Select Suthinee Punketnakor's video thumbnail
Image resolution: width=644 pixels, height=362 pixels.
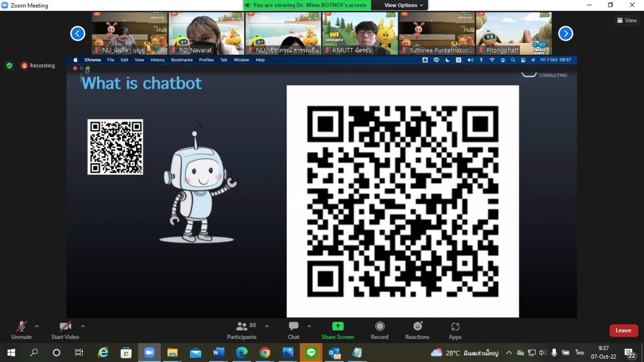pyautogui.click(x=437, y=33)
